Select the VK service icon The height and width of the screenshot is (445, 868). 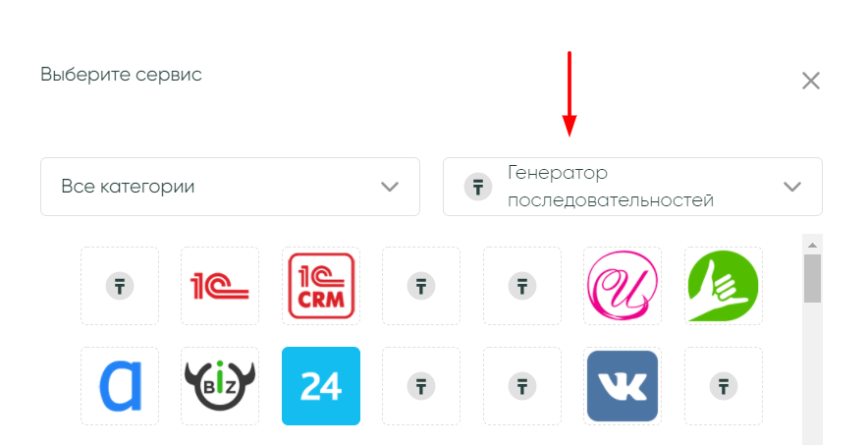point(623,386)
